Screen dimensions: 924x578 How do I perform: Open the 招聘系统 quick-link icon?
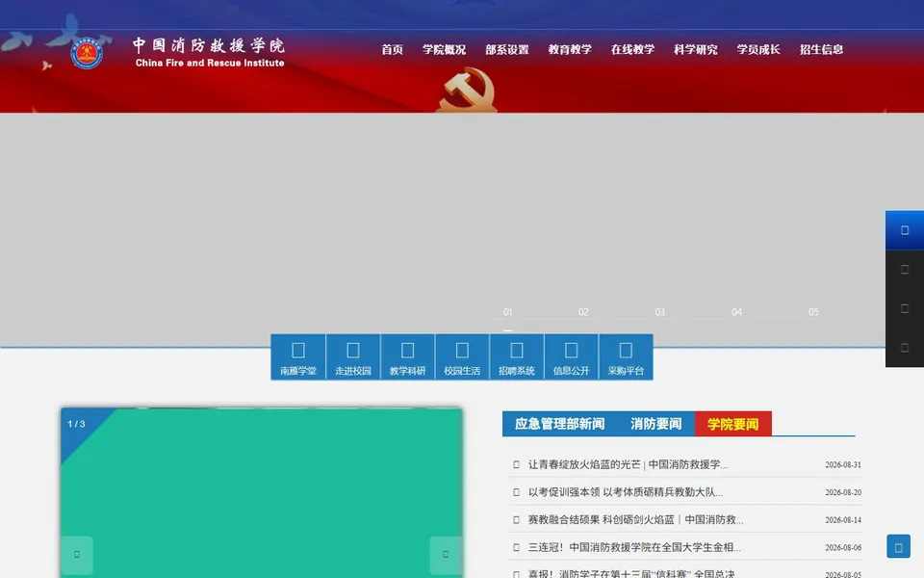click(x=516, y=356)
